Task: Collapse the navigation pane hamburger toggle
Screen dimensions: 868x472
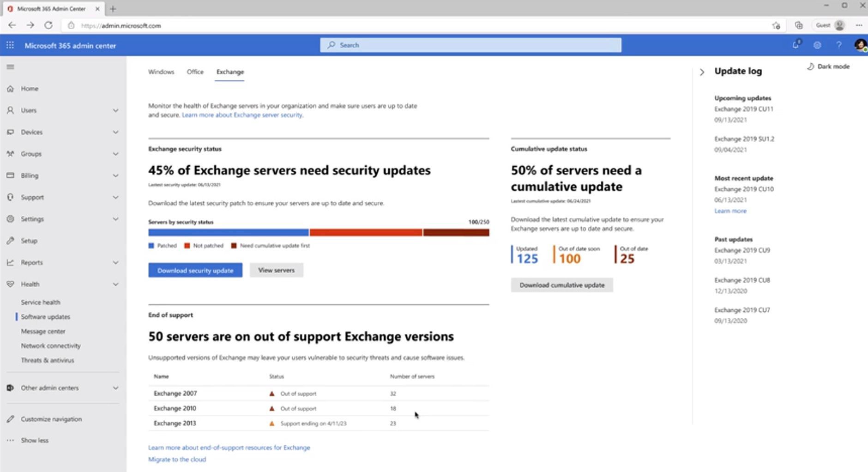Action: [x=10, y=67]
